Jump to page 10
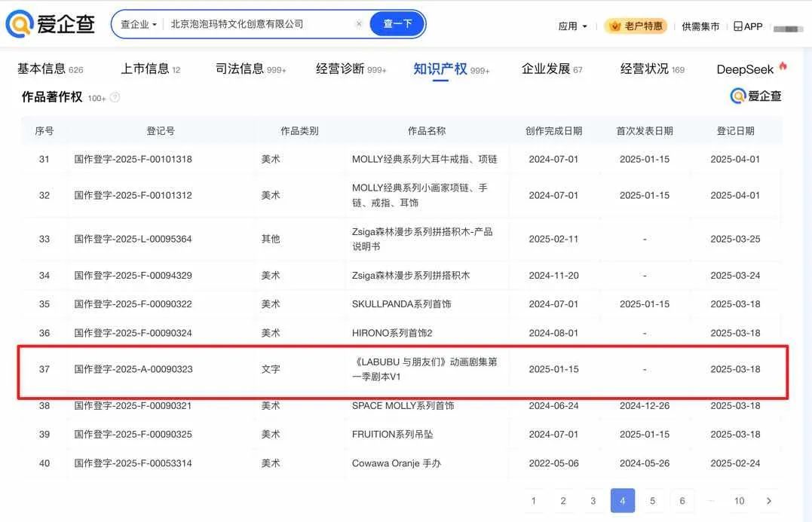This screenshot has width=812, height=522. coord(739,501)
